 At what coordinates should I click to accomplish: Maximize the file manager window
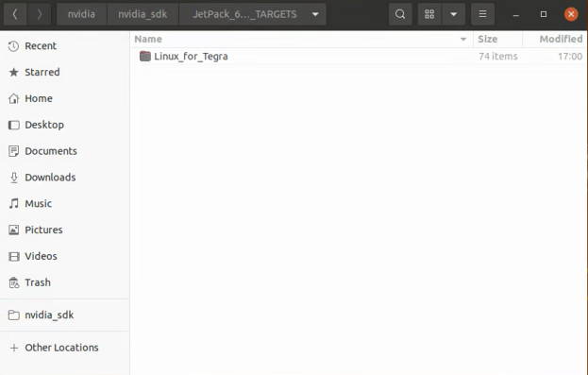tap(544, 14)
